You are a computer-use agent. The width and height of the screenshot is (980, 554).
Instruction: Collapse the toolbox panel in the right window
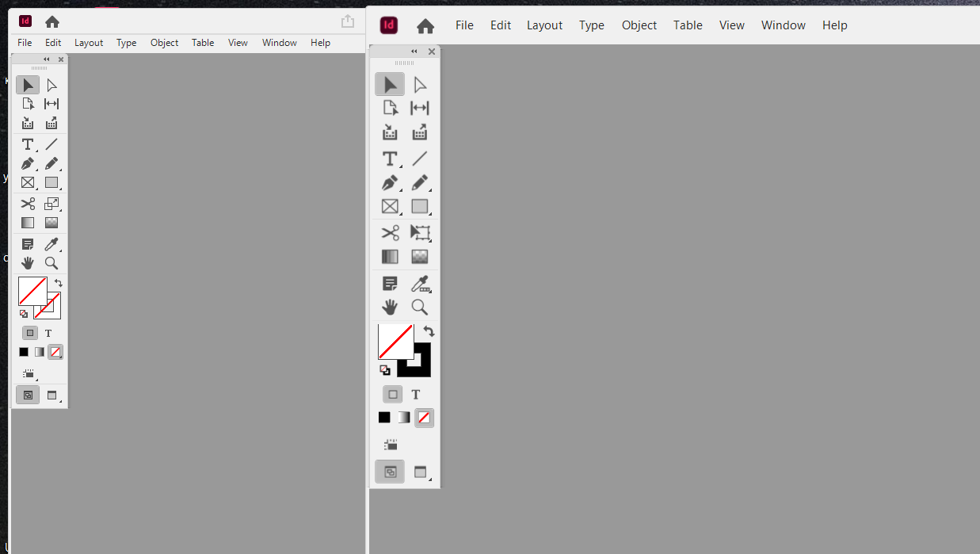[414, 52]
